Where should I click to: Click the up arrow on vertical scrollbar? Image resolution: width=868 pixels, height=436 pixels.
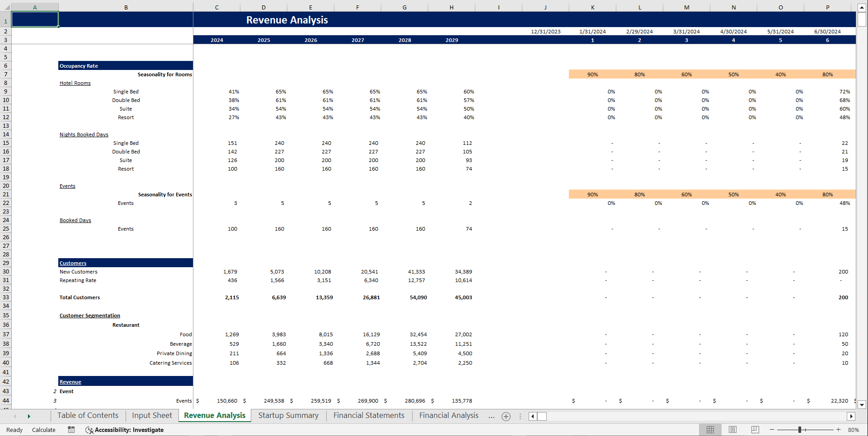tap(862, 7)
